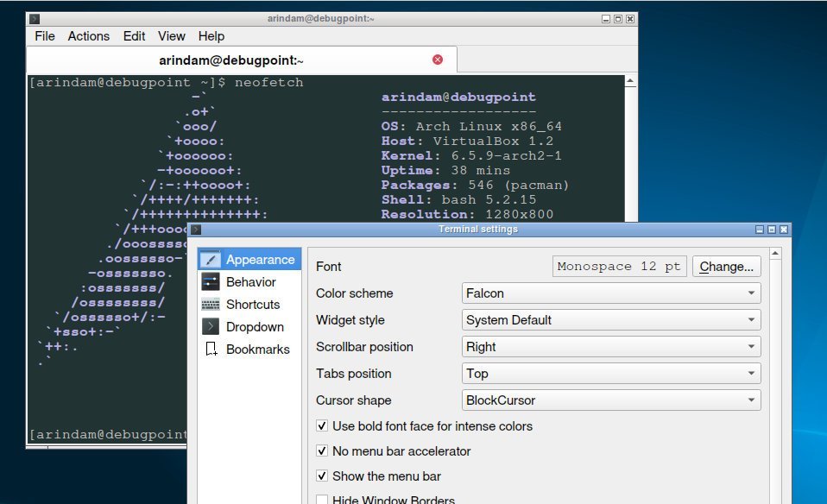Click the "Font" label in settings
This screenshot has height=504, width=827.
[329, 267]
